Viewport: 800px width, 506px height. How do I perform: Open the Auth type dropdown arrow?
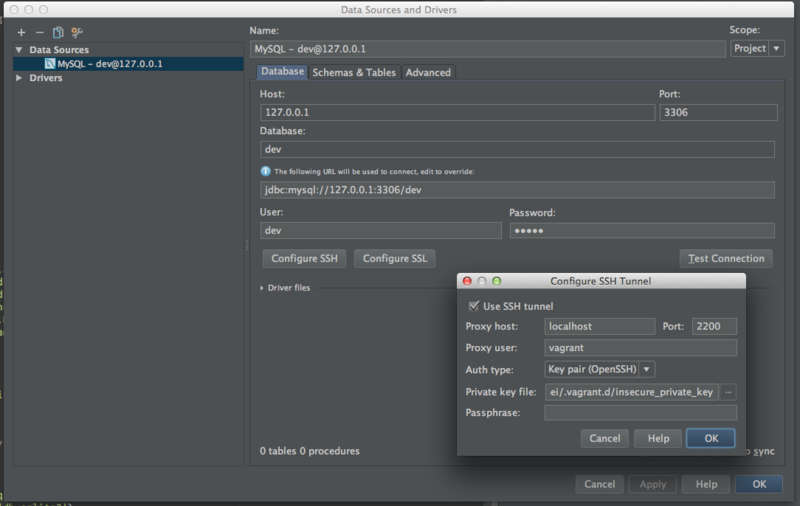coord(646,369)
